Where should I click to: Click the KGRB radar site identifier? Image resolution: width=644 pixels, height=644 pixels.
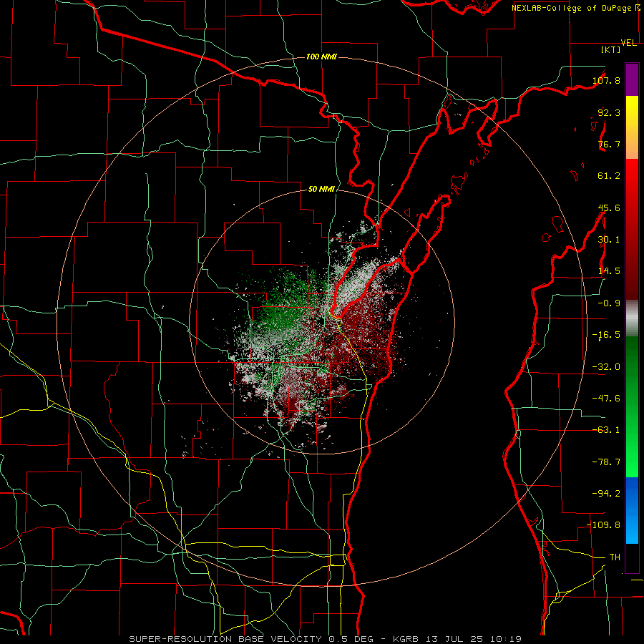(406, 639)
